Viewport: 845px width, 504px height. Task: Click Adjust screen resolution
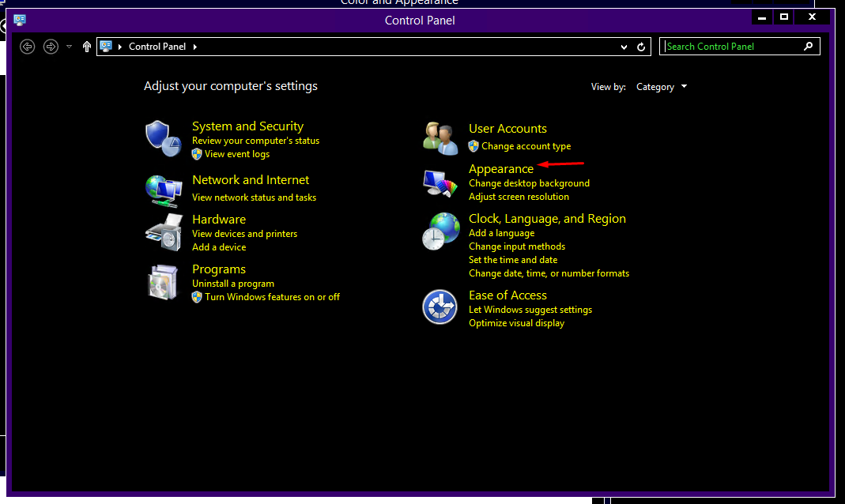coord(519,197)
